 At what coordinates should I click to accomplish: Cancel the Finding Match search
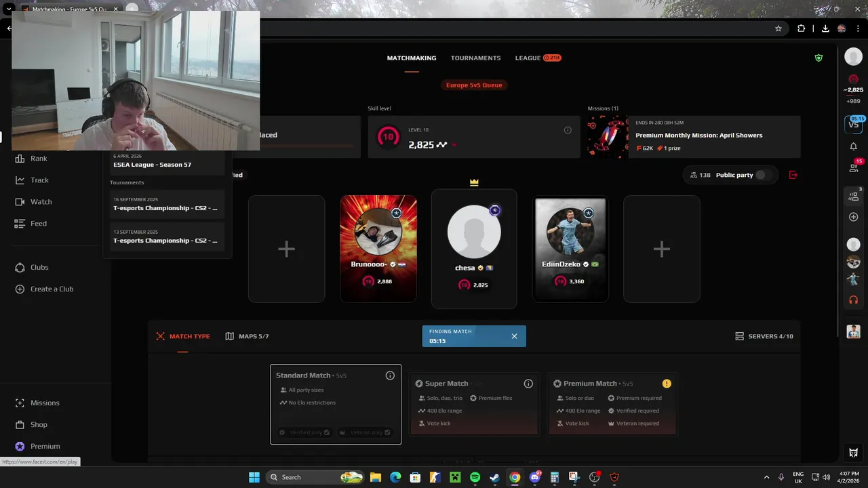[x=514, y=336]
